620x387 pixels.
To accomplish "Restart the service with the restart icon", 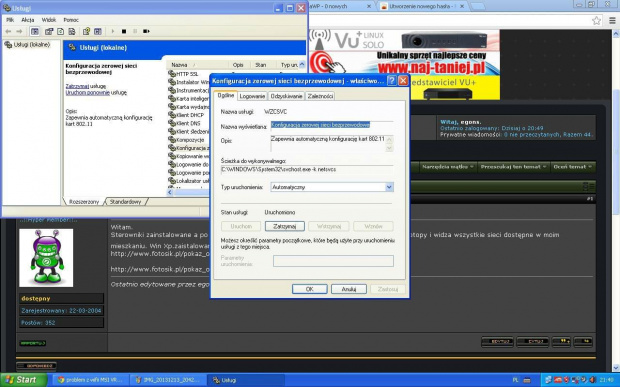I will click(146, 31).
